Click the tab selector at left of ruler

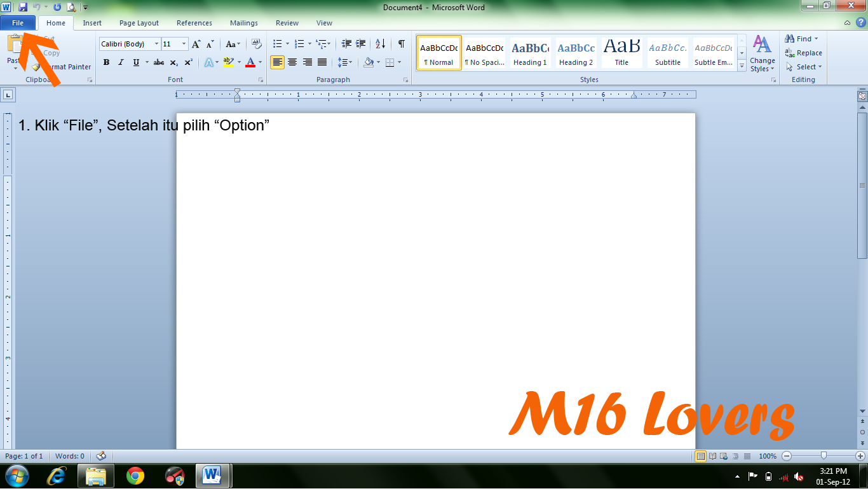[x=8, y=95]
